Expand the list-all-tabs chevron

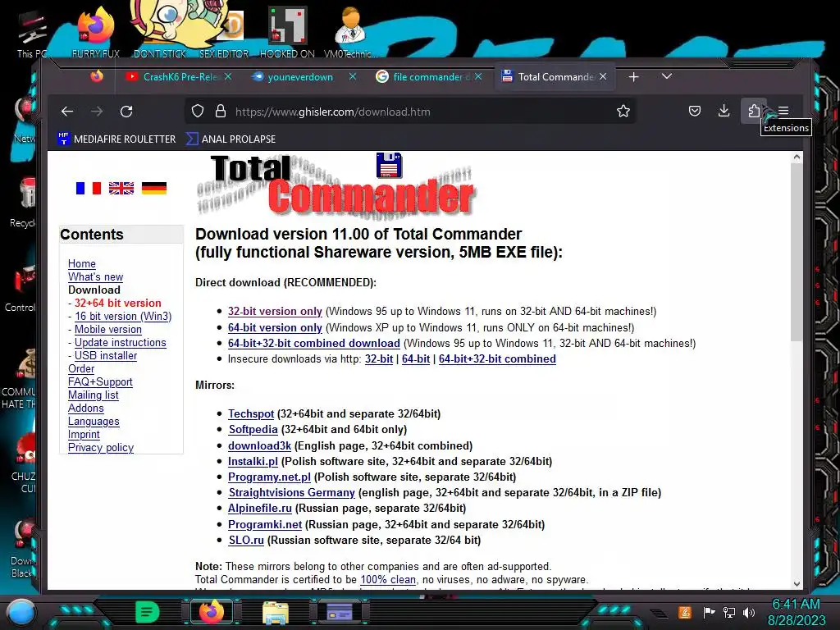(666, 76)
